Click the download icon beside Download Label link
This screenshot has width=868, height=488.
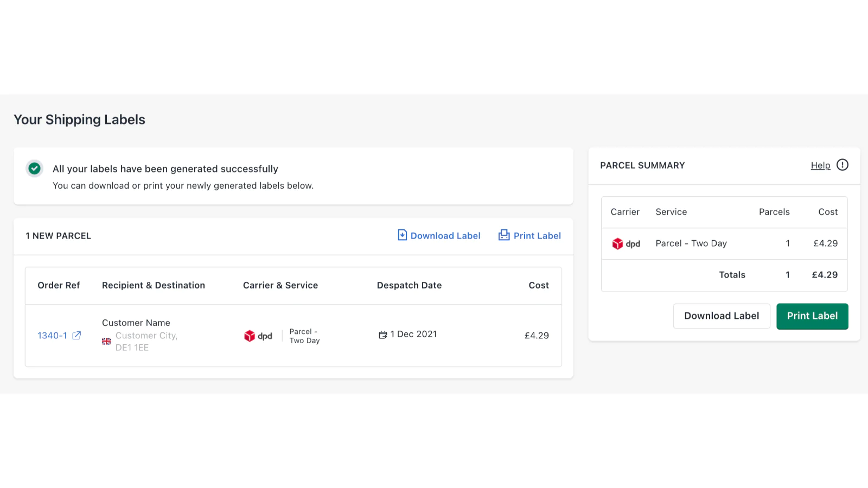point(402,235)
